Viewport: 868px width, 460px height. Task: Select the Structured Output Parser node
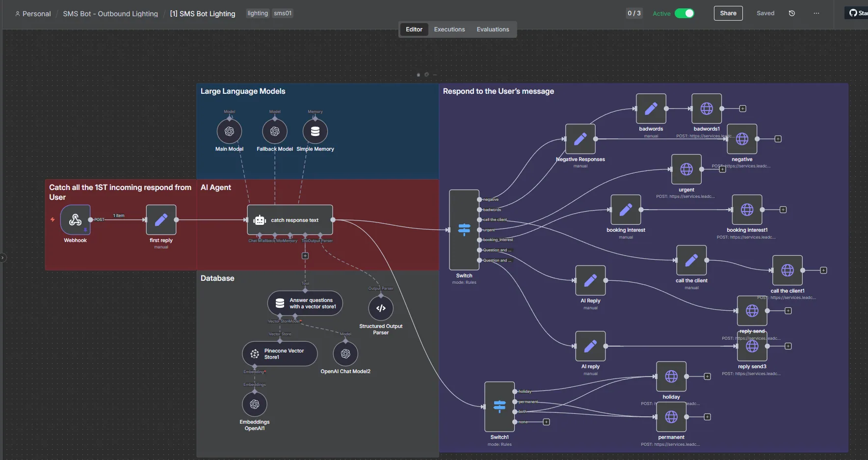[x=381, y=308]
